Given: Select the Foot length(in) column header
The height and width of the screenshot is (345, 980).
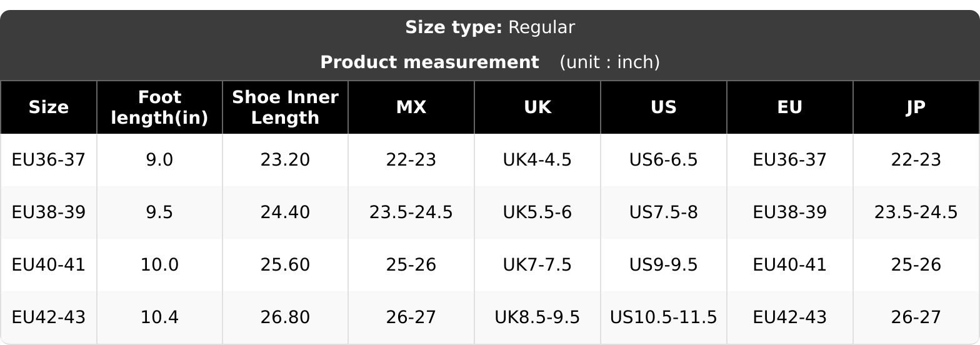Looking at the screenshot, I should (x=159, y=107).
